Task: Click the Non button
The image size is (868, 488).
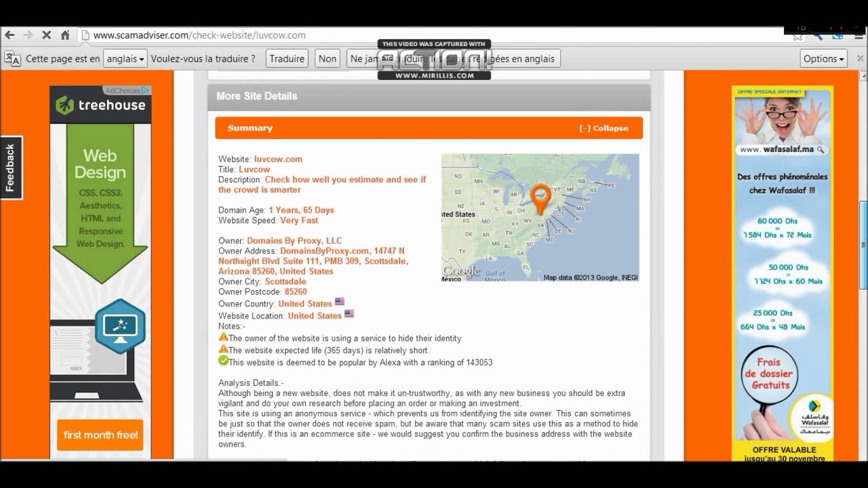Action: pyautogui.click(x=328, y=58)
